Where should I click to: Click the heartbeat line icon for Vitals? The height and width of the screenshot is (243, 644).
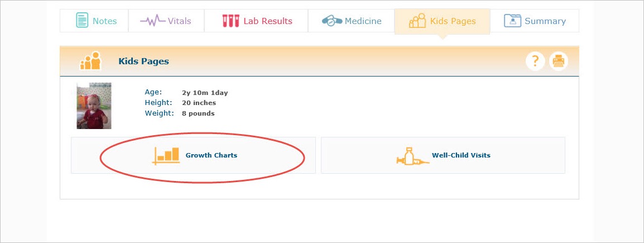tap(153, 21)
